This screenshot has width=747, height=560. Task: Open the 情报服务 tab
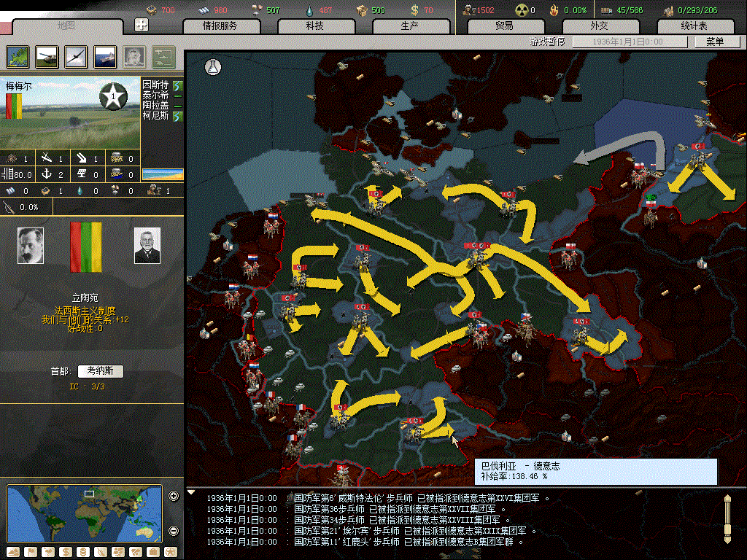[x=220, y=26]
